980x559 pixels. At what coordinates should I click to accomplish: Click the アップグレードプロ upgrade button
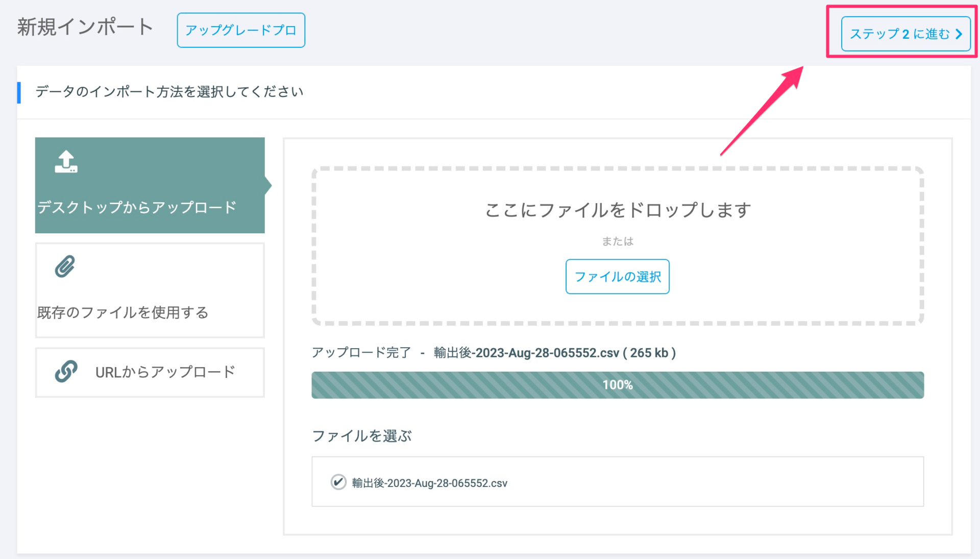240,30
